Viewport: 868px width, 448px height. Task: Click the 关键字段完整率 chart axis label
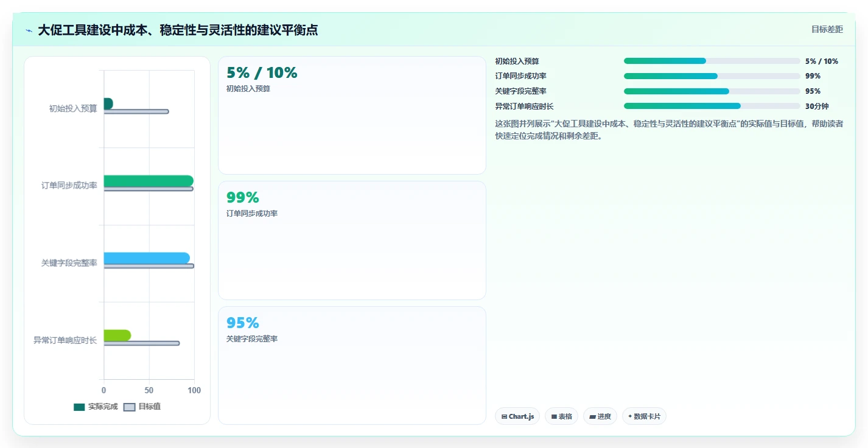click(x=69, y=263)
